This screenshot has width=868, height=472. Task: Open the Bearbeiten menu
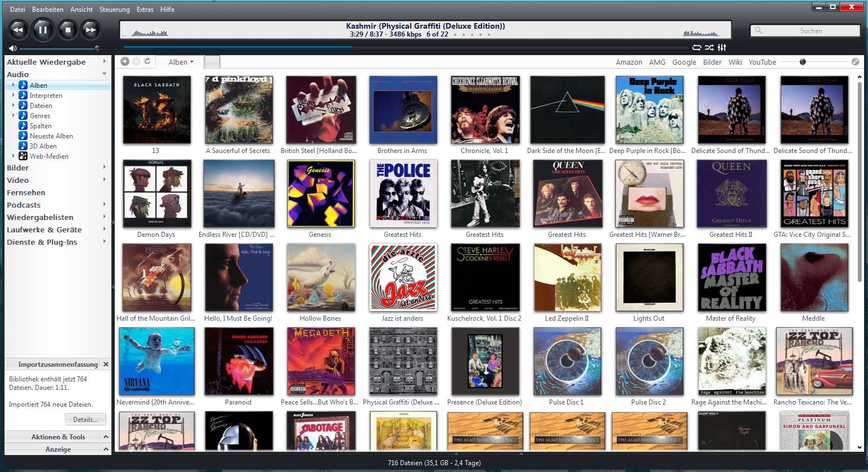(48, 10)
